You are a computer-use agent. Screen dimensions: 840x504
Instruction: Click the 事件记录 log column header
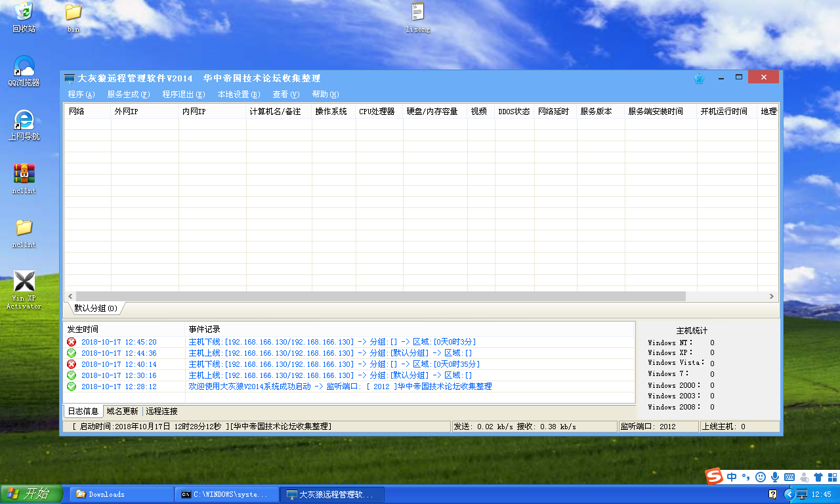click(x=410, y=329)
